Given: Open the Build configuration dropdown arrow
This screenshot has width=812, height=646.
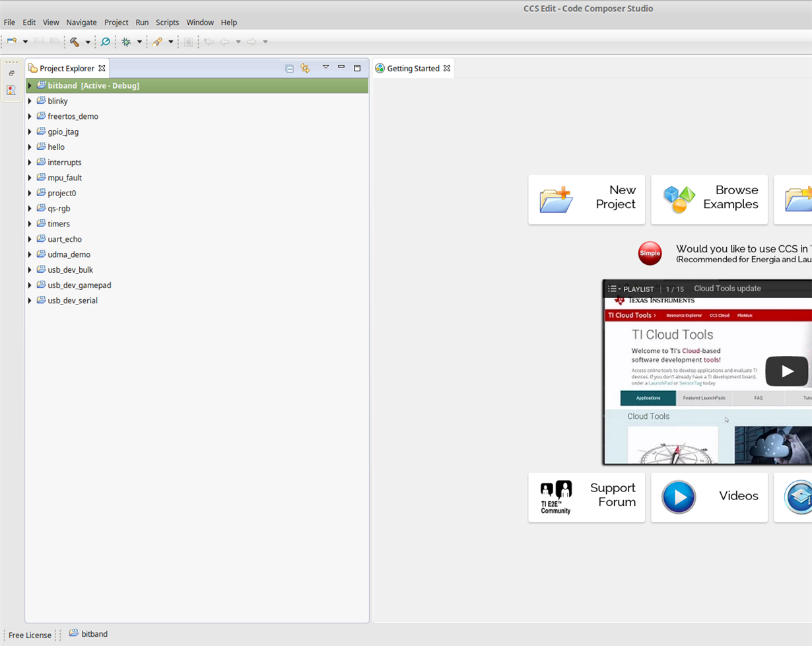Looking at the screenshot, I should point(88,42).
